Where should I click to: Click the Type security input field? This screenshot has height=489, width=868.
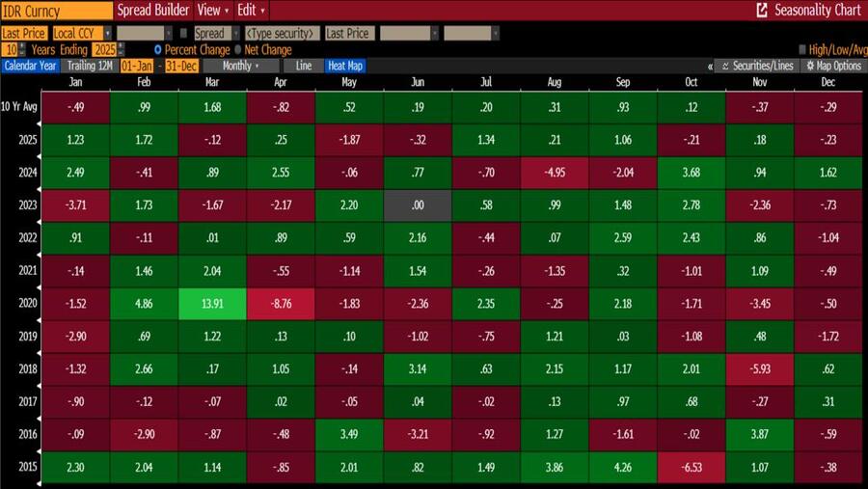coord(283,34)
